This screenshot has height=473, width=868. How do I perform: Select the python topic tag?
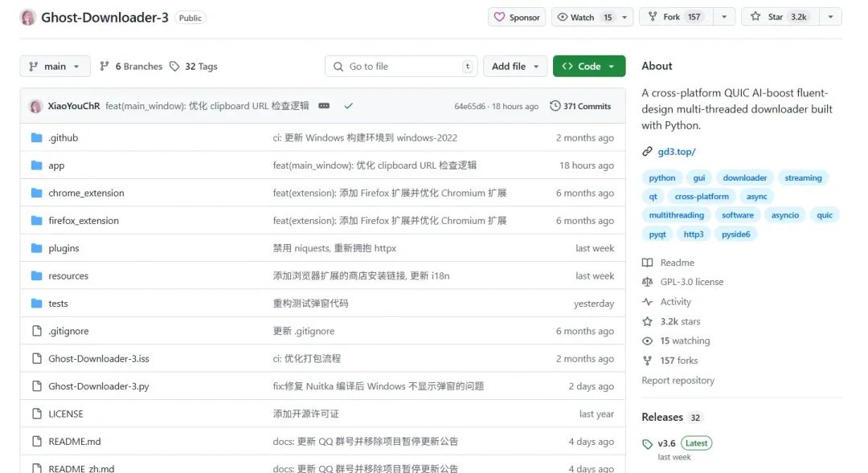[661, 177]
